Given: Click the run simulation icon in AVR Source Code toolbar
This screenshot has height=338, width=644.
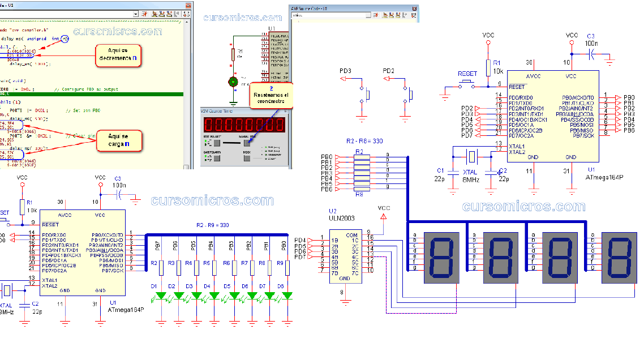Looking at the screenshot, I should click(x=376, y=15).
